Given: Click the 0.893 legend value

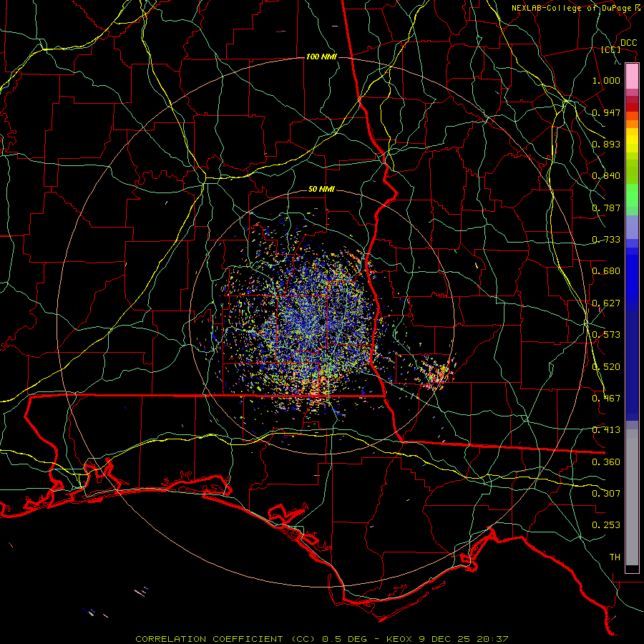Looking at the screenshot, I should [606, 144].
